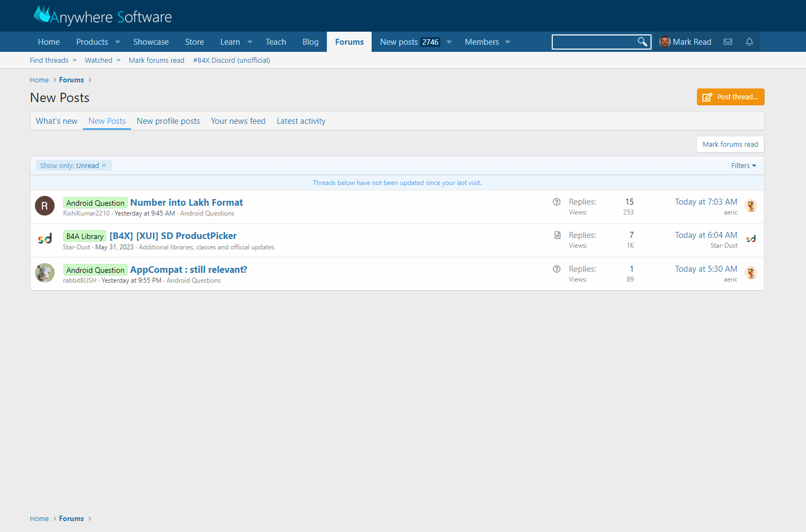Viewport: 806px width, 532px height.
Task: Remove the Show only: Unread filter
Action: 104,165
